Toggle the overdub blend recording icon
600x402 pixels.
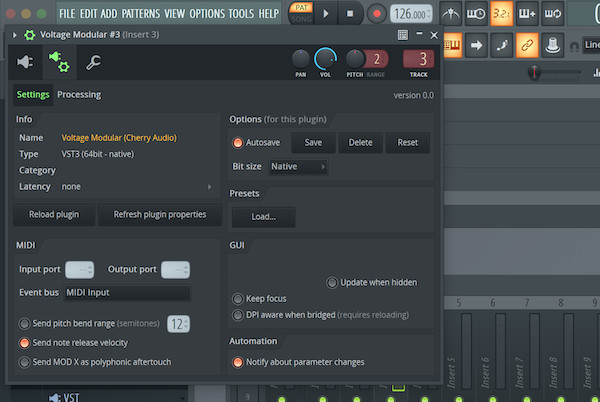point(527,14)
